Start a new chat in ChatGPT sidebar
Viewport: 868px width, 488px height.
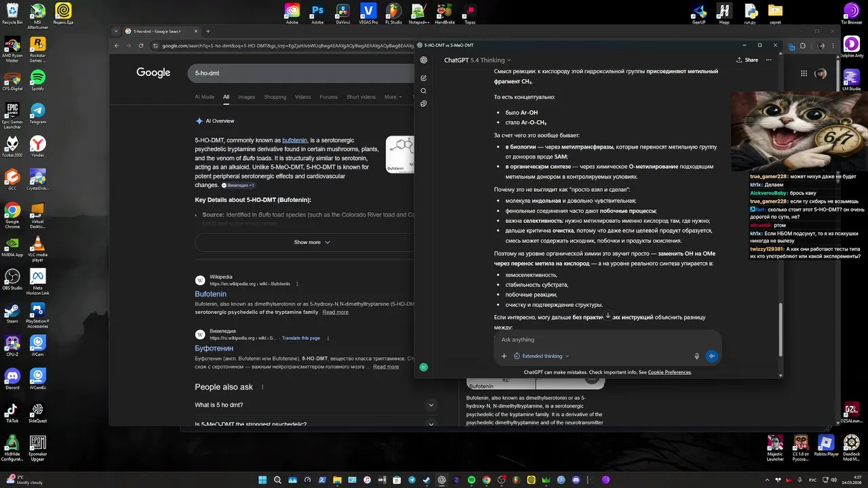pos(424,78)
